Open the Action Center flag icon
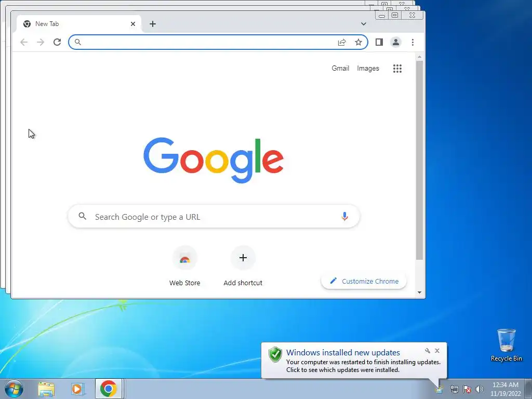The height and width of the screenshot is (399, 532). coord(467,389)
